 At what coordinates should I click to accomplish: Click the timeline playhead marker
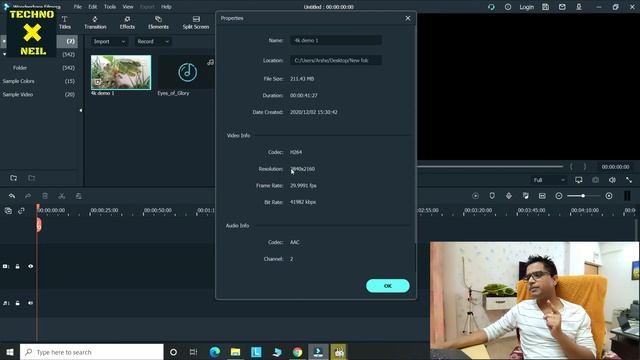[x=38, y=224]
